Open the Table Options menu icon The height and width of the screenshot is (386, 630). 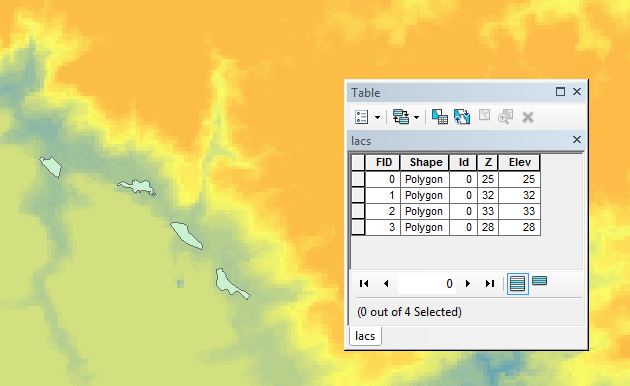click(x=362, y=117)
